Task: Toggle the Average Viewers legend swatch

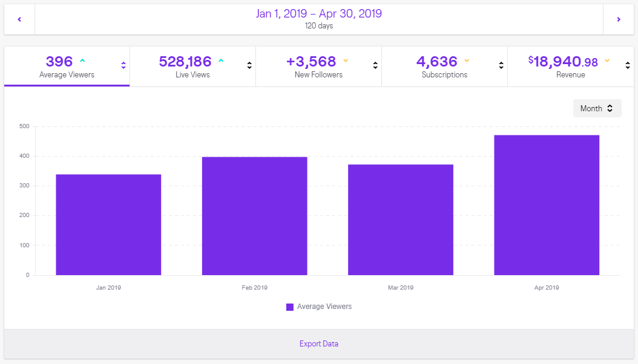Action: click(x=290, y=307)
